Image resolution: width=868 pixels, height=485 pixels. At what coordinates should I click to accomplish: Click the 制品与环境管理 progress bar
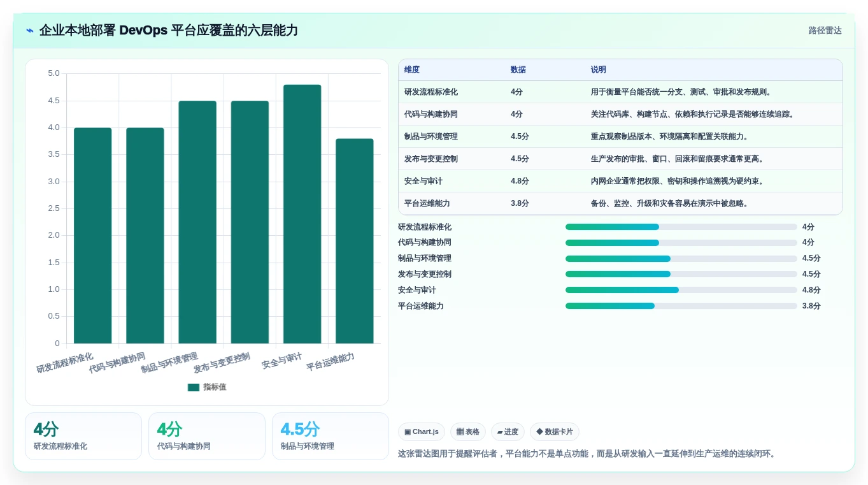681,259
